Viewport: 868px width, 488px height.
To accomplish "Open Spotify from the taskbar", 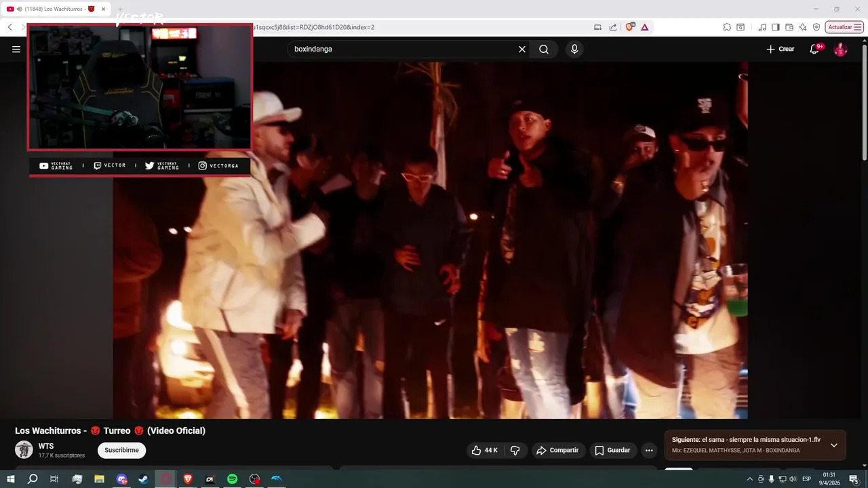I will point(232,479).
